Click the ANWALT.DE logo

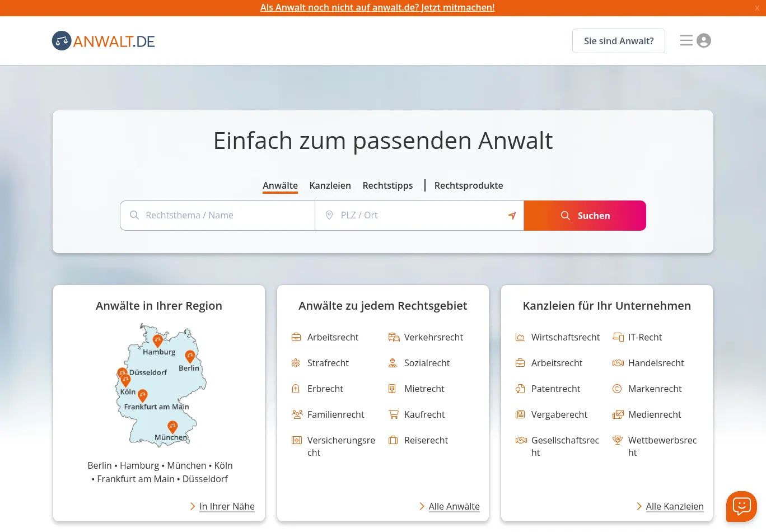(x=104, y=41)
